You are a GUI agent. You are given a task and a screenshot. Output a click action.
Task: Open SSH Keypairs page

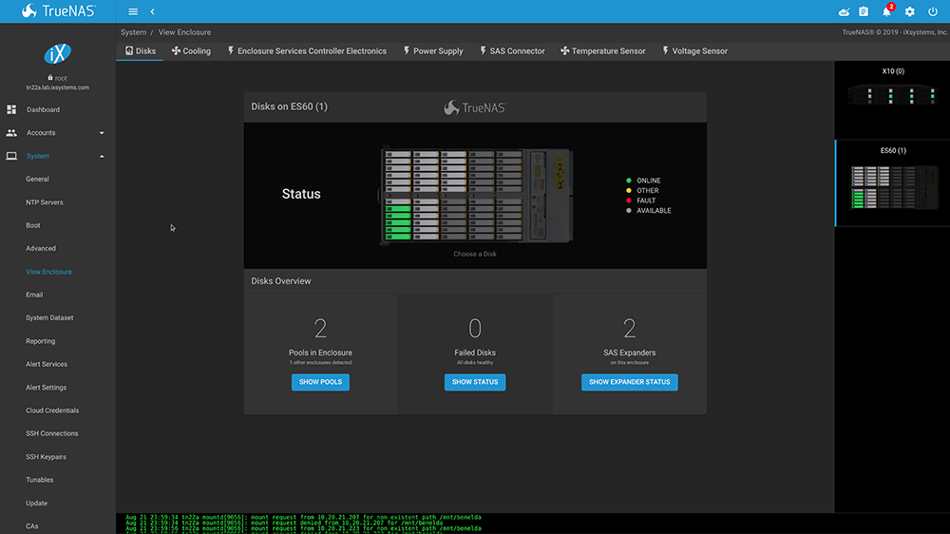pos(46,456)
